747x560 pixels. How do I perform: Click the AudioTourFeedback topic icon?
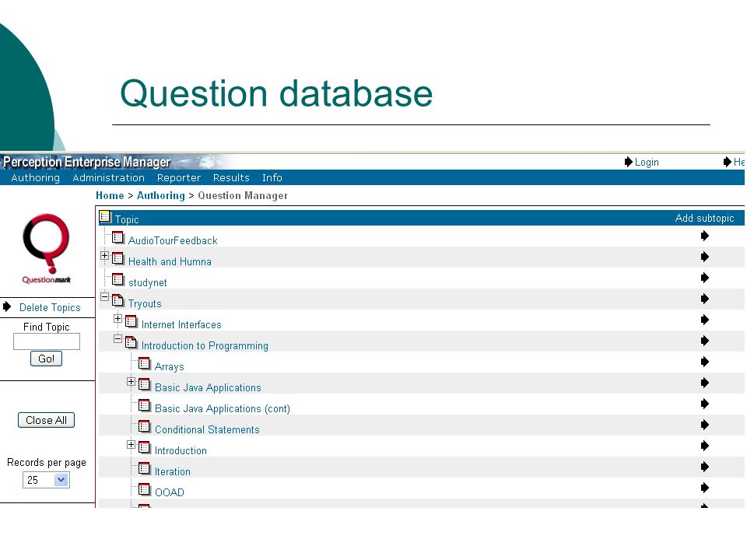(117, 237)
